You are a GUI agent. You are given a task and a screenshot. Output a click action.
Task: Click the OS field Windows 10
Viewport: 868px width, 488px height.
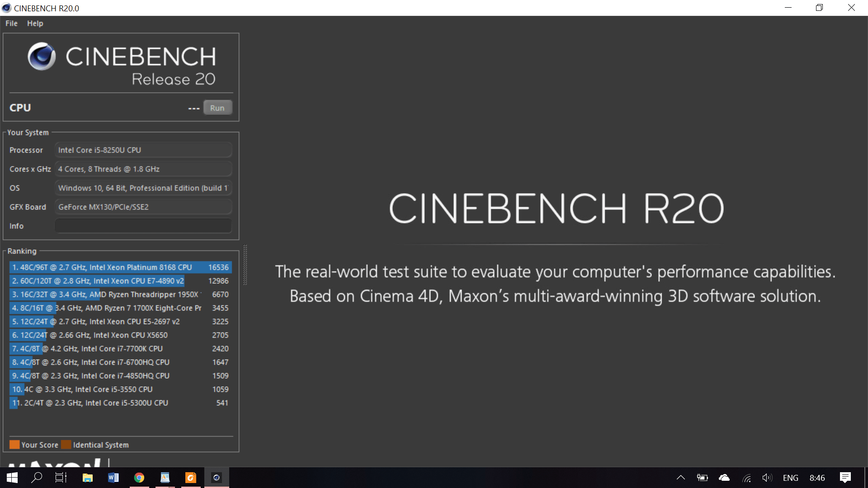143,188
